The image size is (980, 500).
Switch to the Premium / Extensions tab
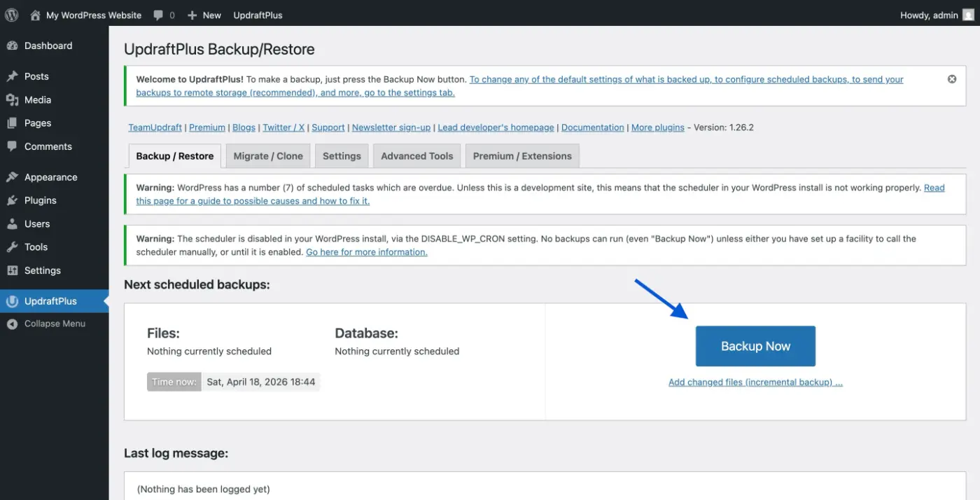point(522,156)
